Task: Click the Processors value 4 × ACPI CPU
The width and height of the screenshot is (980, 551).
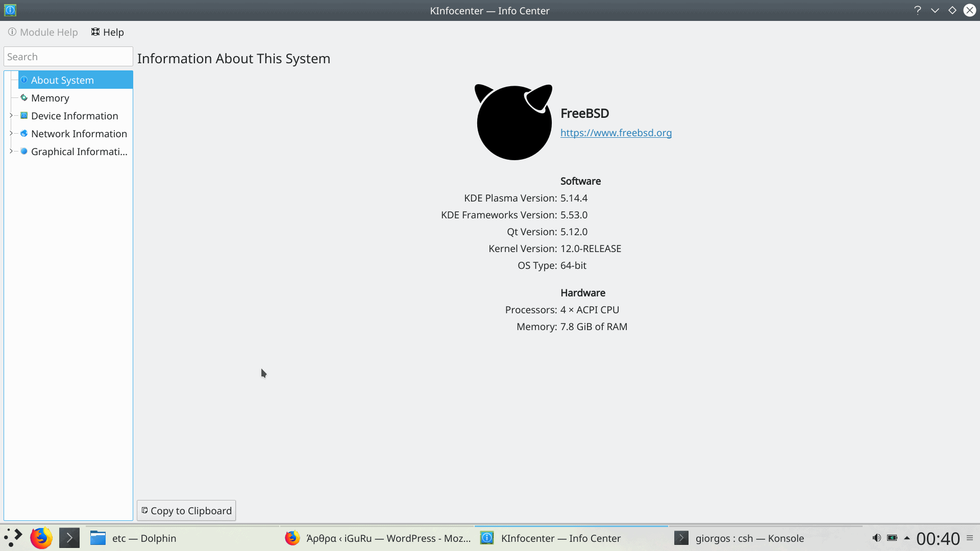Action: [x=590, y=310]
